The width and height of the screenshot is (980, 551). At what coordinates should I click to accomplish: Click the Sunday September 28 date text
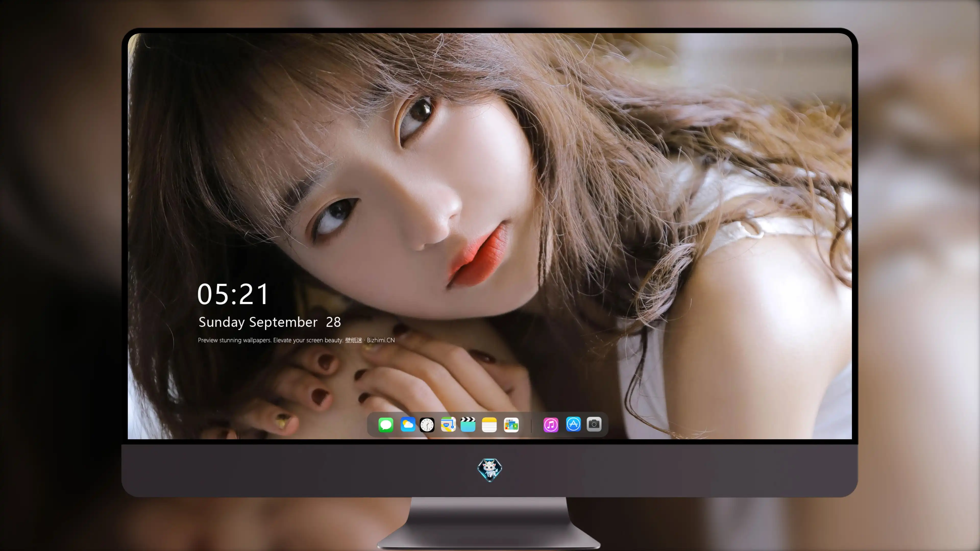pos(269,322)
